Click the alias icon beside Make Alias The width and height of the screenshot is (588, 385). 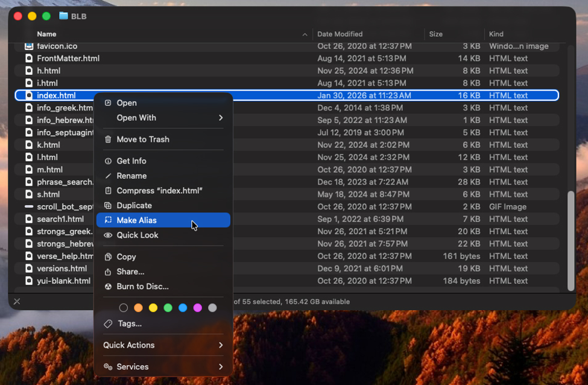(x=108, y=220)
